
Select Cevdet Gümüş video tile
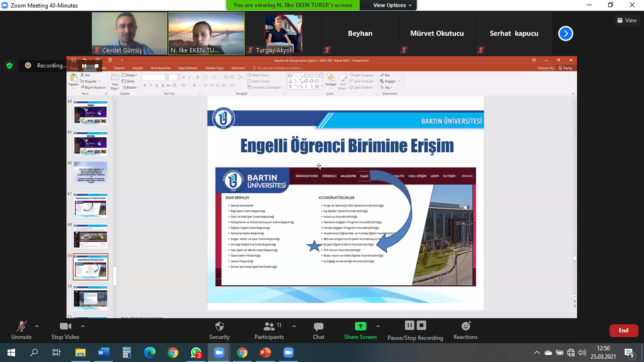[x=130, y=33]
